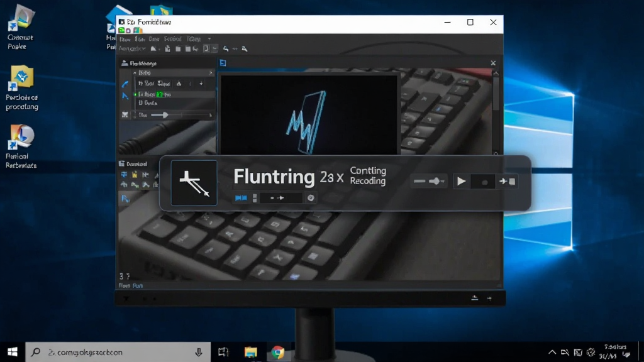Click the top-left desktop shortcut icon

(20, 27)
